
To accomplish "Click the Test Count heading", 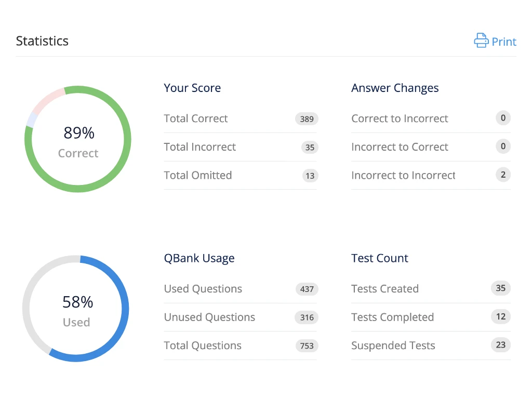I will (380, 258).
